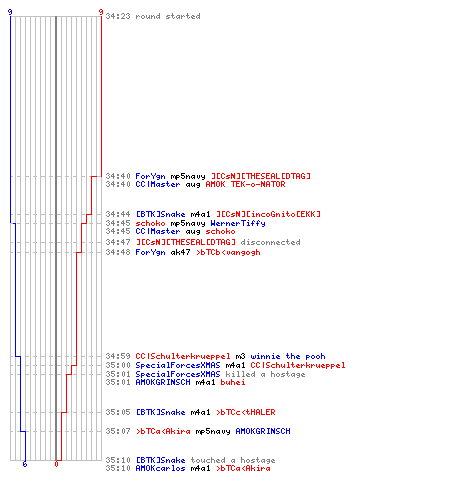
Task: Select red schoko killer name at 34:45
Action: pyautogui.click(x=150, y=223)
